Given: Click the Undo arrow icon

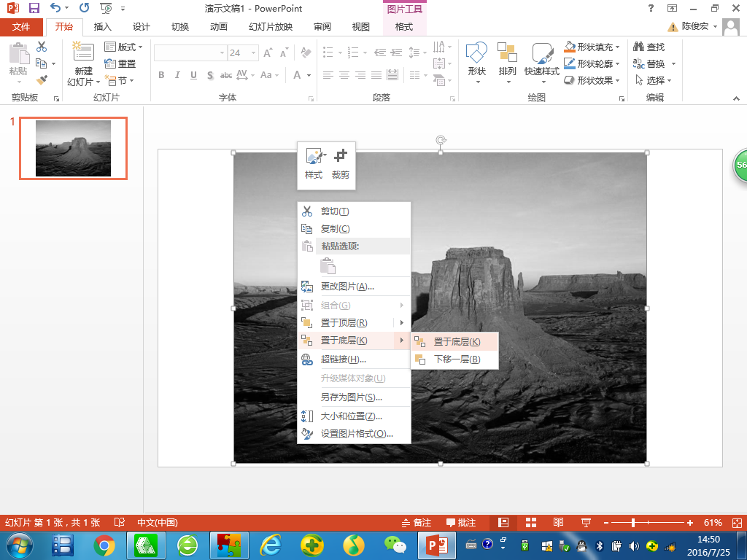Looking at the screenshot, I should (55, 7).
